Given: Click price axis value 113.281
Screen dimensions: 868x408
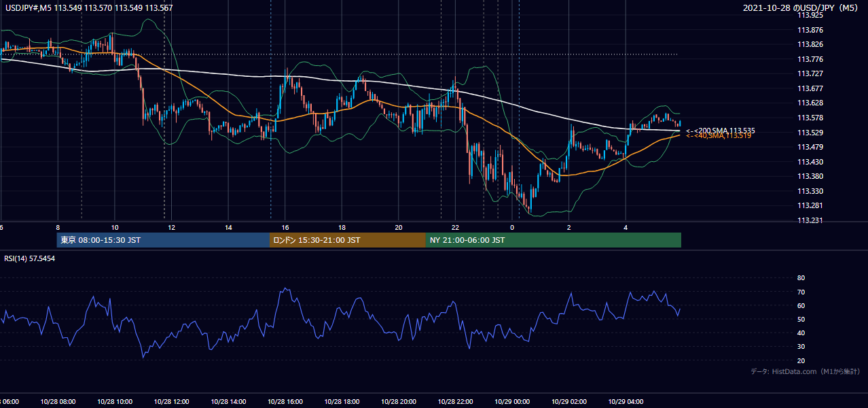Looking at the screenshot, I should [x=810, y=205].
